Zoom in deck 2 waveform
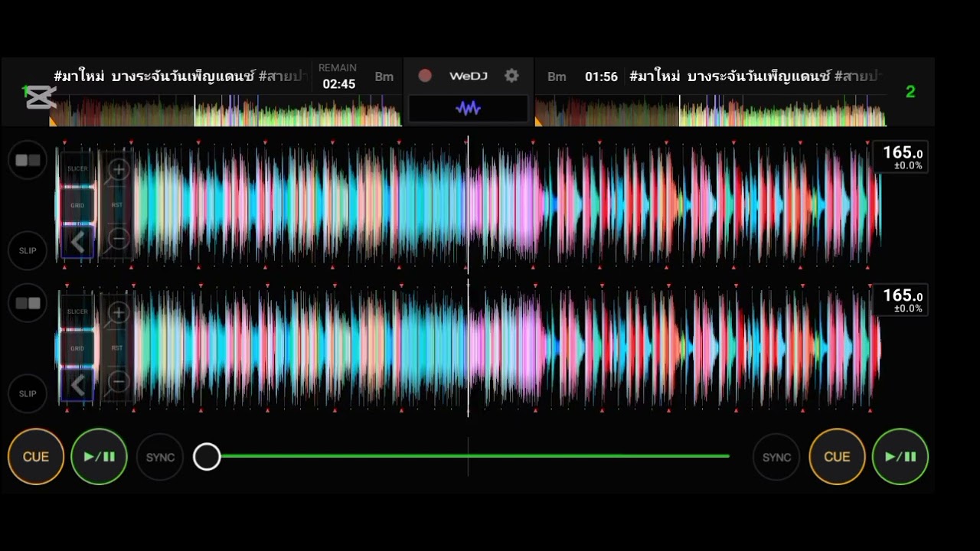The width and height of the screenshot is (980, 551). [x=119, y=312]
